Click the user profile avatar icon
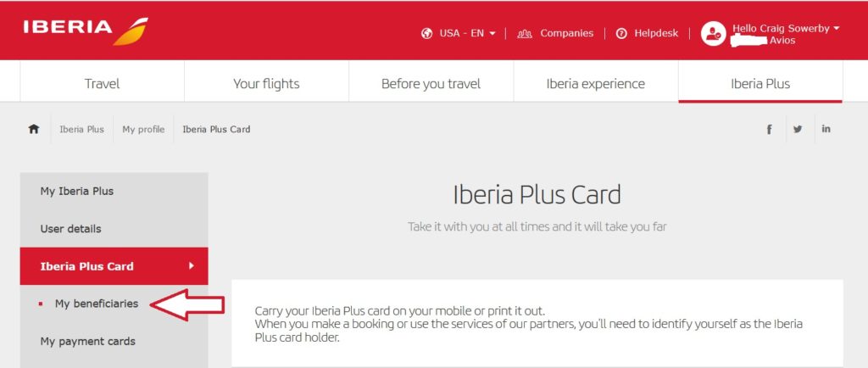 click(713, 34)
